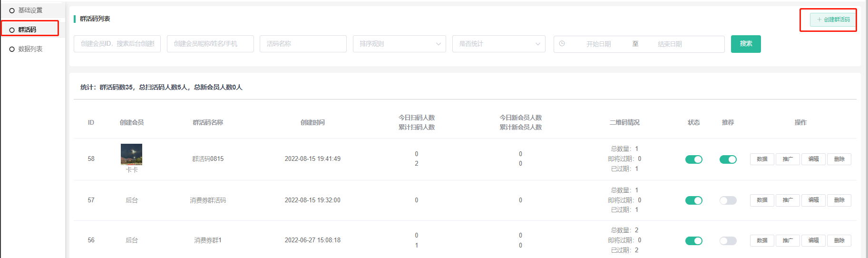Click the 群活码0815 name cell
Screen dimensions: 868x258
coord(208,159)
